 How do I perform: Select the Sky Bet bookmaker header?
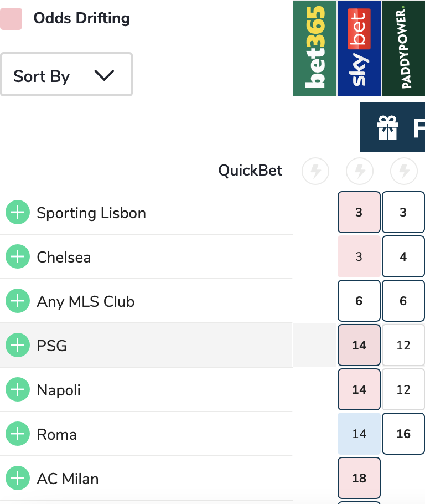(x=359, y=49)
